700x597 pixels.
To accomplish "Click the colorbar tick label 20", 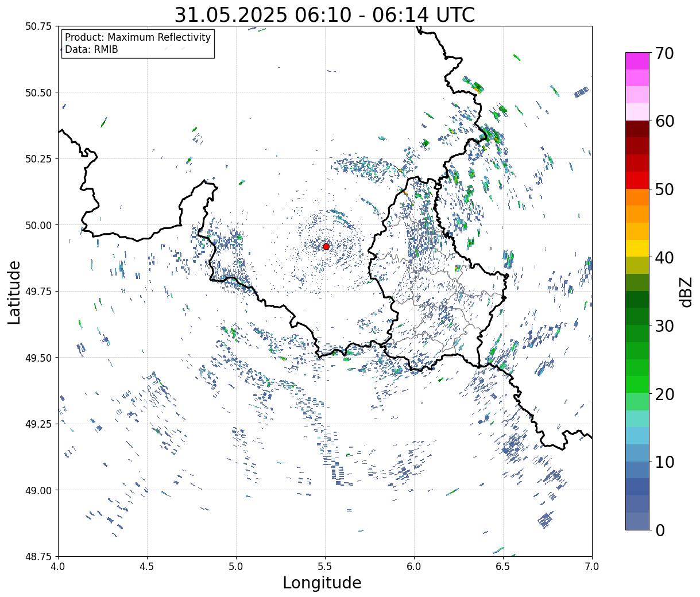I will point(664,394).
